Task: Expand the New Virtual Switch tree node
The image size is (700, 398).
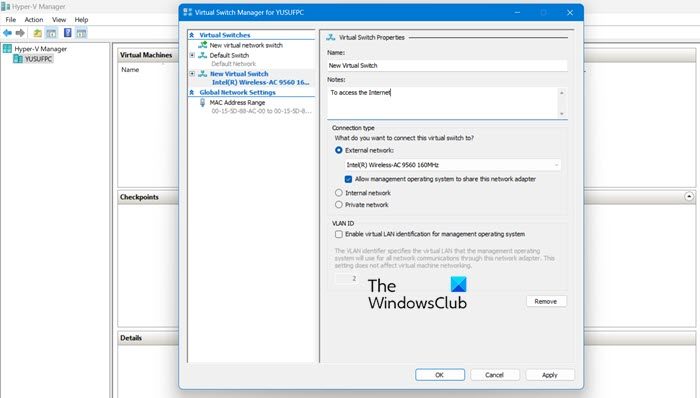Action: (x=192, y=74)
